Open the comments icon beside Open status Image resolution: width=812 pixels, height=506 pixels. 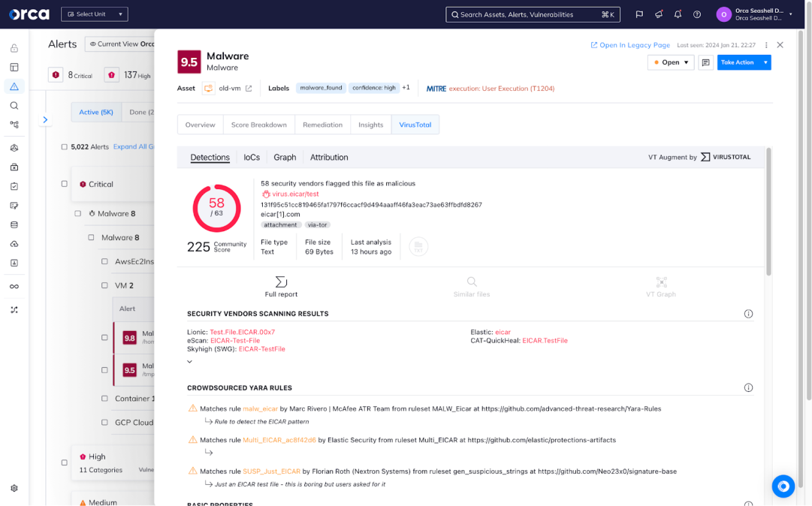click(x=705, y=62)
